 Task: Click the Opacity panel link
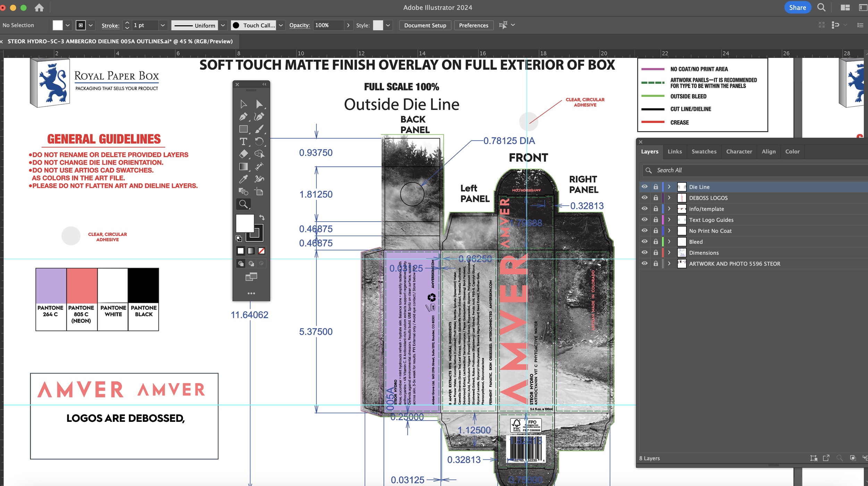coord(299,25)
